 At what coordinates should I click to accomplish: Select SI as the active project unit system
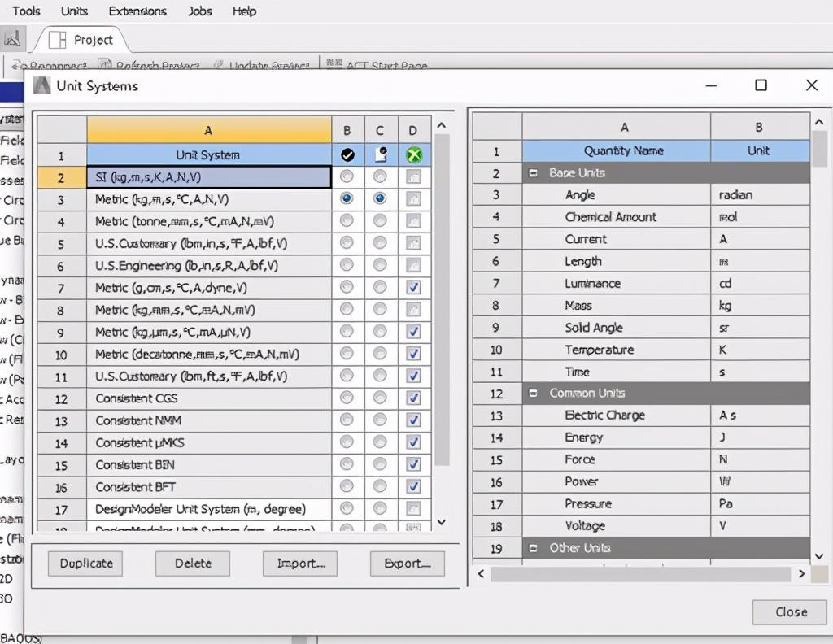point(347,176)
